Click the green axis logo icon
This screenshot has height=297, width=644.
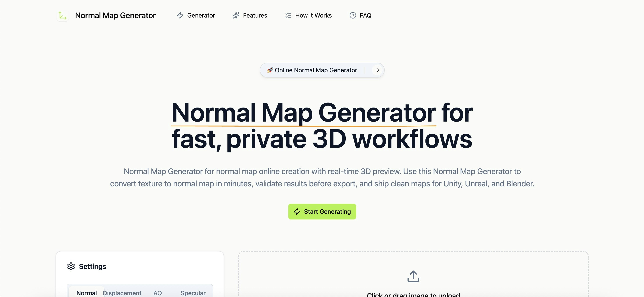point(62,16)
